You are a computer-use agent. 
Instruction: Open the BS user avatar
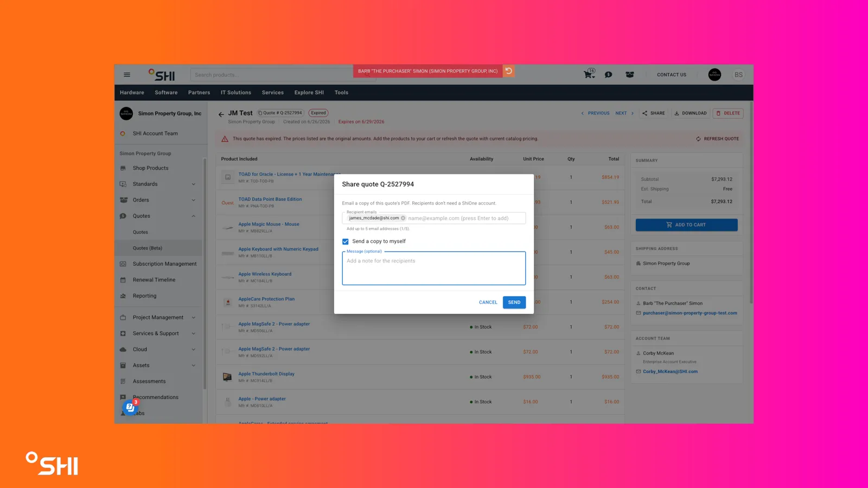click(738, 75)
